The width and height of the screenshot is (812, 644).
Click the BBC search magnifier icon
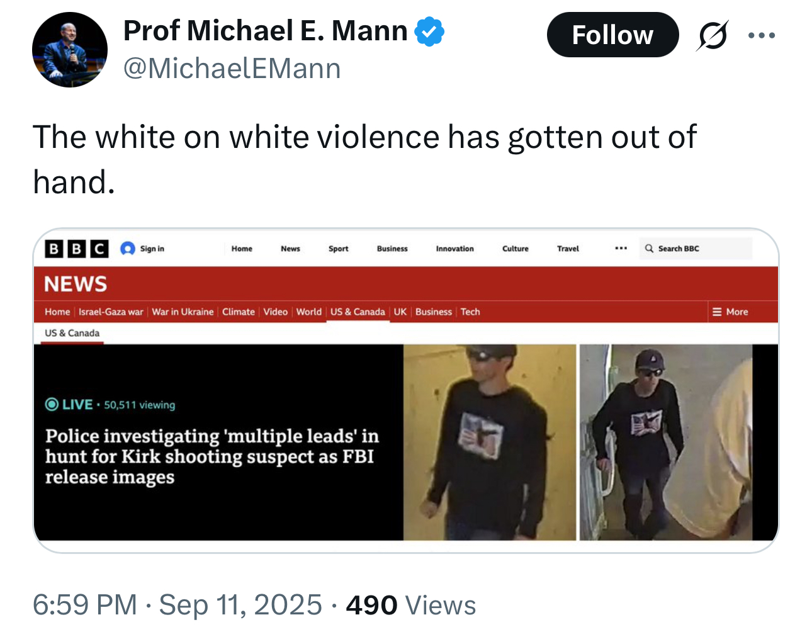[x=649, y=249]
